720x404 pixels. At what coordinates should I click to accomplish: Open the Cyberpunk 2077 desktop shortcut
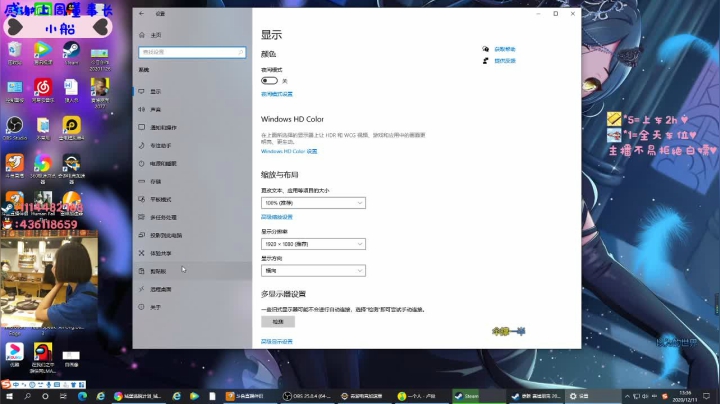tap(100, 93)
